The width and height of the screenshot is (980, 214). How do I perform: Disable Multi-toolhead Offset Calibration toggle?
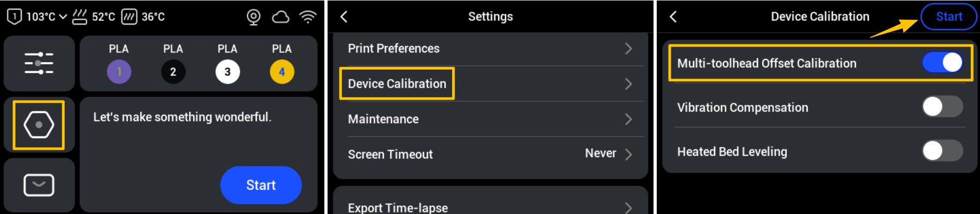[942, 63]
